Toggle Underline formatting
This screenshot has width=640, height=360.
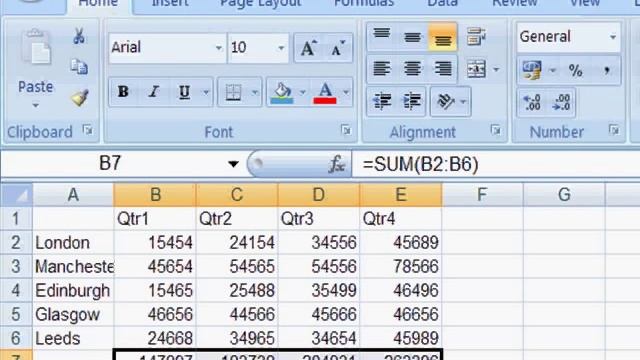pos(184,92)
